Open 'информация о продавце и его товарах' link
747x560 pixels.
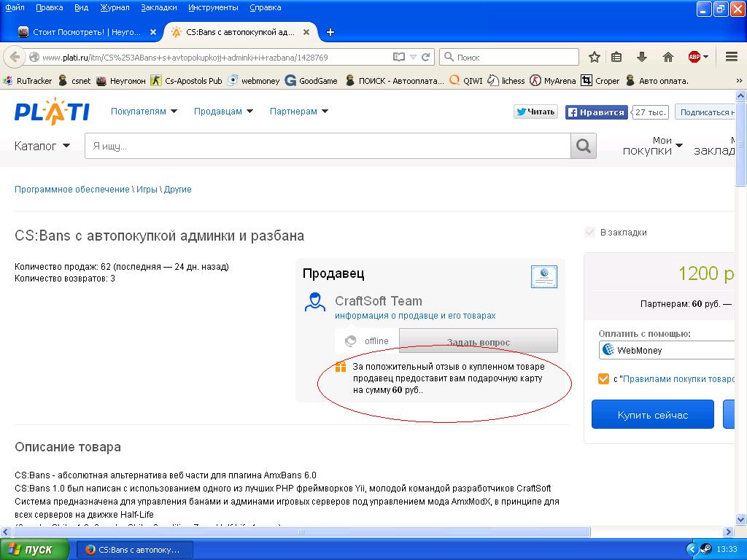point(415,316)
